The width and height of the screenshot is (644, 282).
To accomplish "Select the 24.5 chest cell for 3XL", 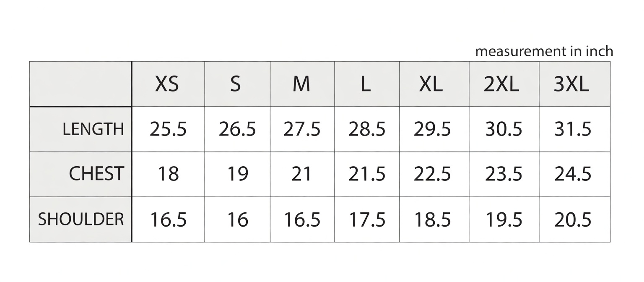I will pyautogui.click(x=573, y=174).
